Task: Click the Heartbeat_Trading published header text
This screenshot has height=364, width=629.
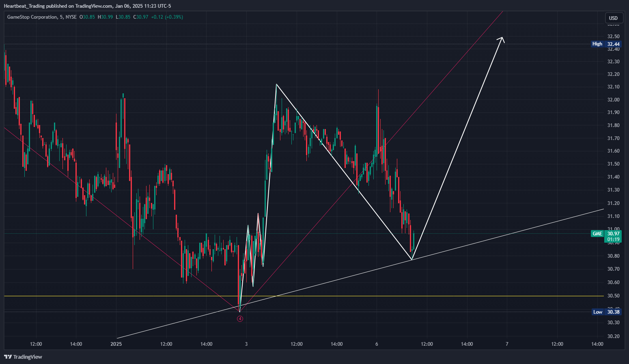Action: click(x=87, y=6)
